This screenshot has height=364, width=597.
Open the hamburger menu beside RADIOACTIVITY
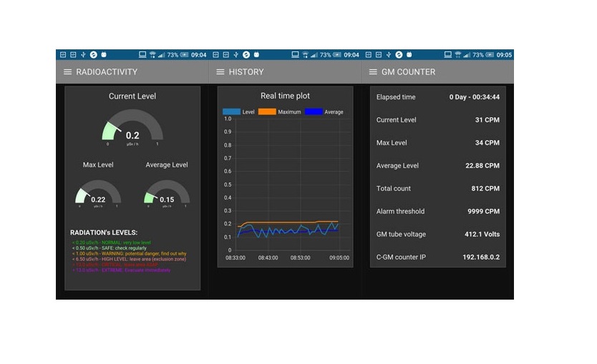pos(67,72)
